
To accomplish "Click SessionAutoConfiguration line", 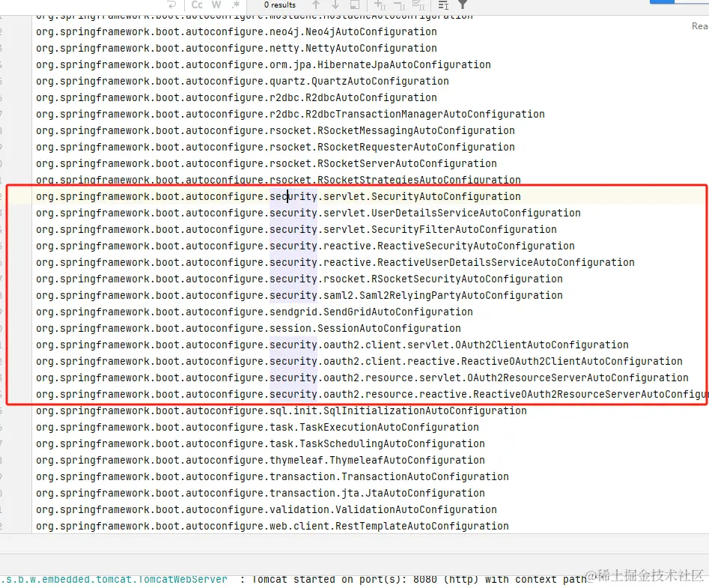I will [x=249, y=328].
